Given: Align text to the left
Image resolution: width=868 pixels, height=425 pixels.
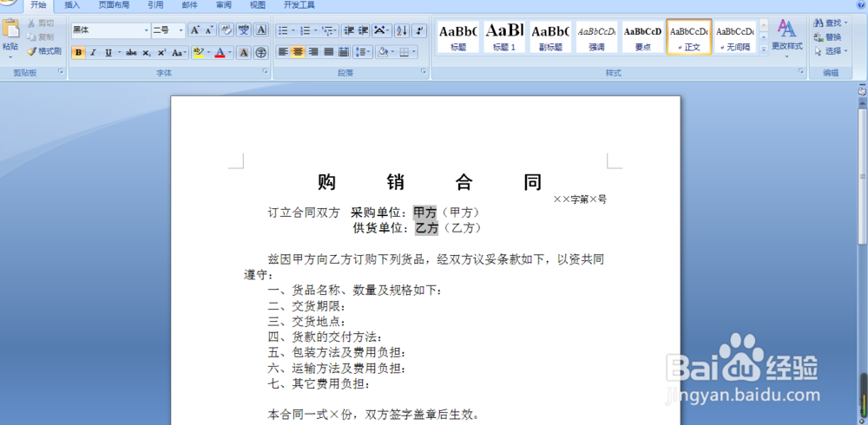Looking at the screenshot, I should click(284, 52).
